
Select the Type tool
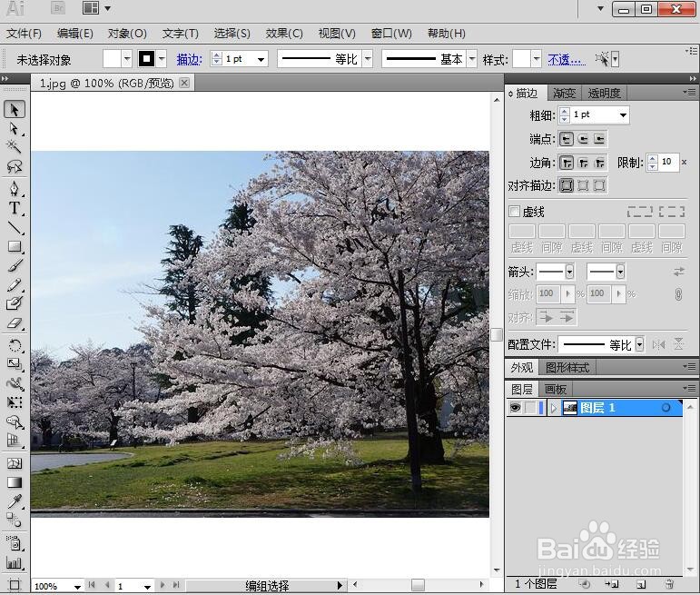click(15, 208)
